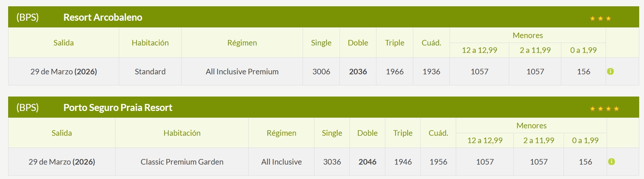The height and width of the screenshot is (179, 644).
Task: Pick the Cuád. price 1956
Action: (438, 162)
